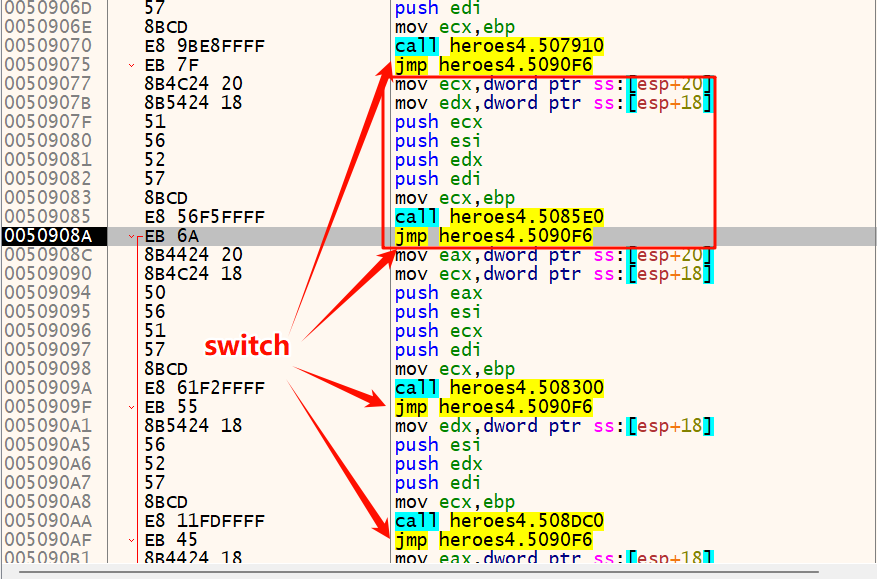Click the opcode bytes 8B4C24 20
The image size is (877, 579).
coord(194,84)
